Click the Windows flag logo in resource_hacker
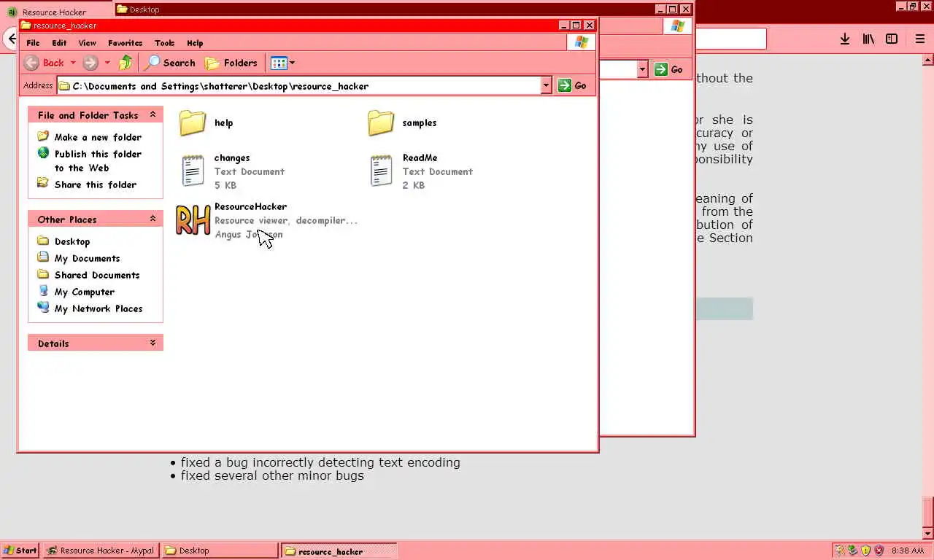 pos(582,42)
